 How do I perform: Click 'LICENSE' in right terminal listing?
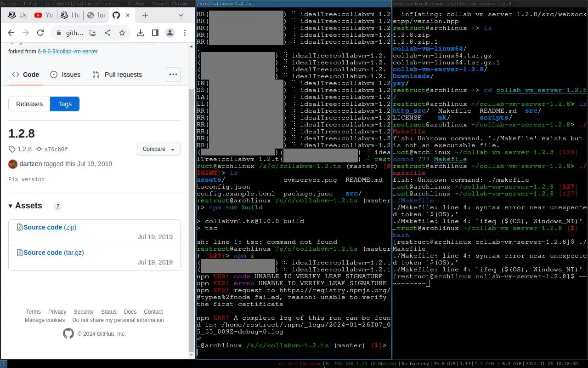click(407, 118)
